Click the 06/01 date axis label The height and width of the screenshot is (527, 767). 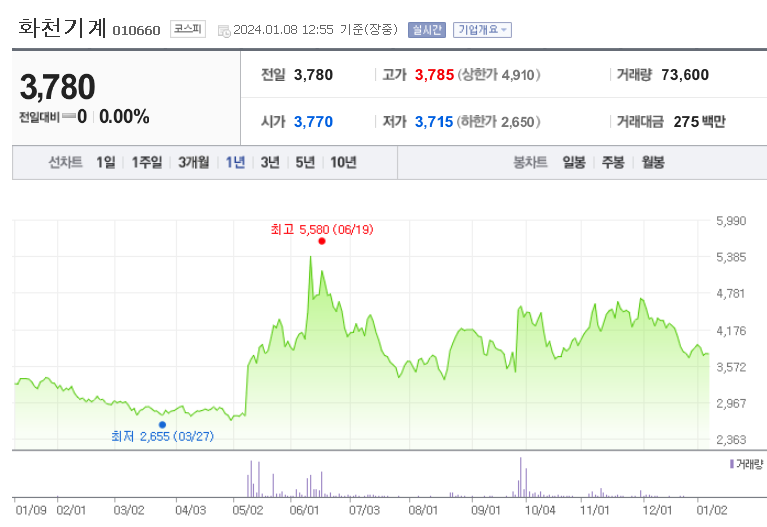click(304, 510)
